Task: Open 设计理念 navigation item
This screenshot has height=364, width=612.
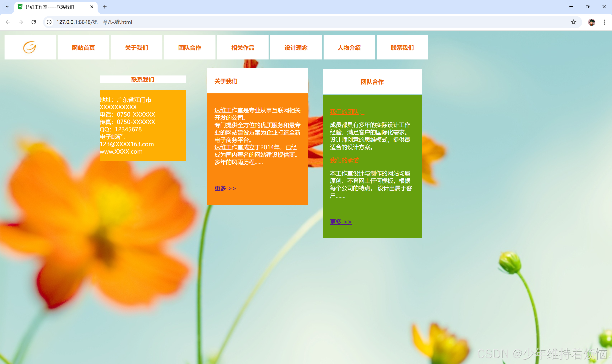Action: pyautogui.click(x=296, y=48)
